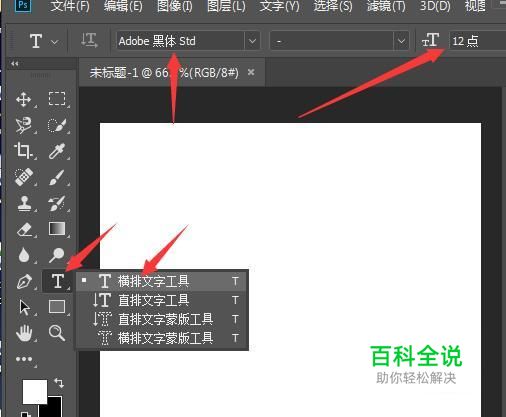Select the Lasso tool
Viewport: 506px width, 417px height.
click(x=24, y=125)
